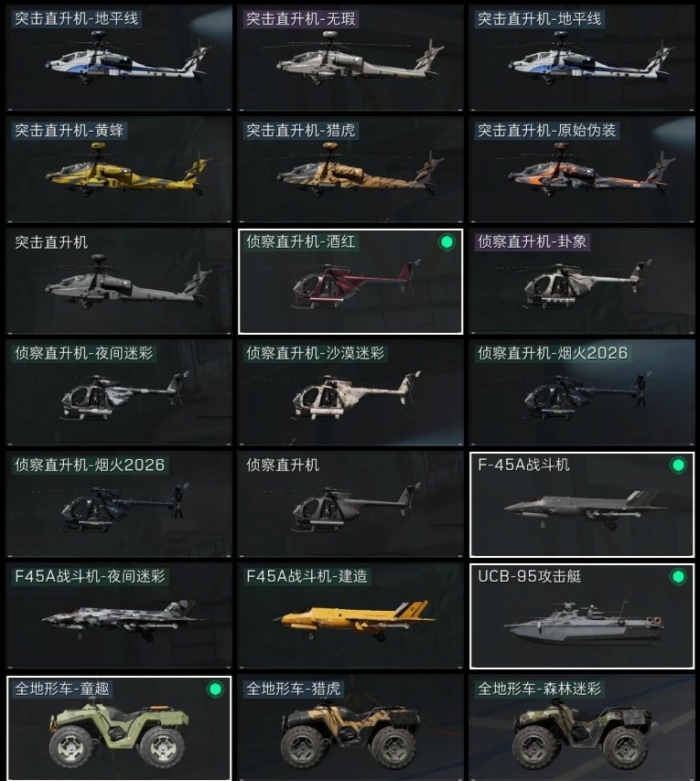700x781 pixels.
Task: Choose the 全地形车-森林迷彩 forest camo ATV
Action: coord(582,728)
